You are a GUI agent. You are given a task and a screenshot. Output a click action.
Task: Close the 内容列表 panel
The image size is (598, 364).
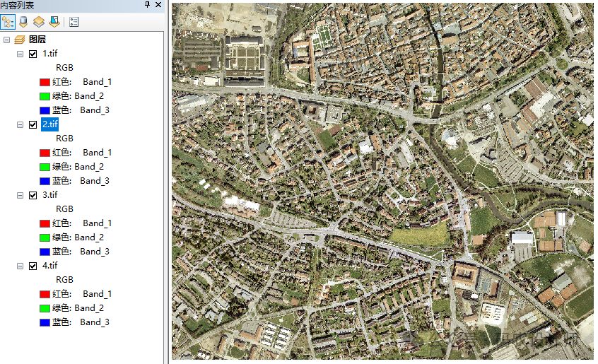159,5
